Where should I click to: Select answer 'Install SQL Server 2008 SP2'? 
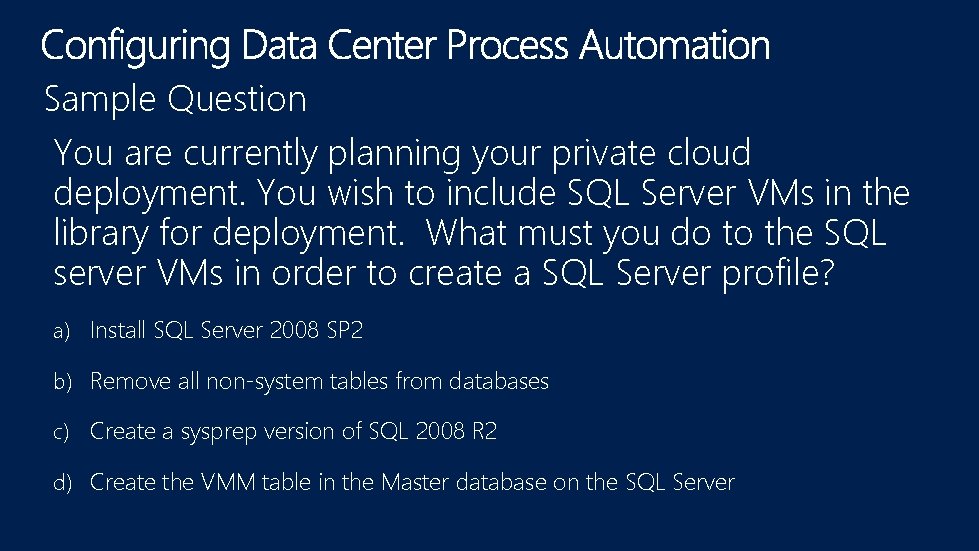(226, 331)
